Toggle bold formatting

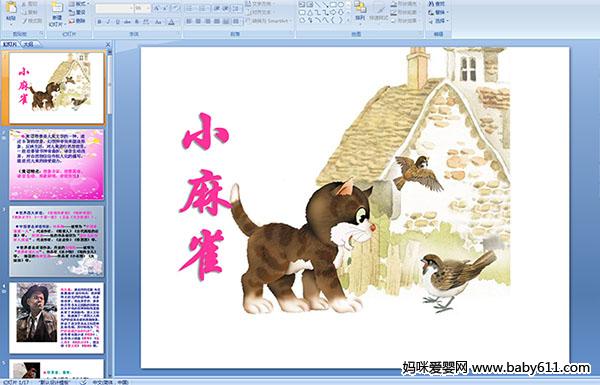point(99,22)
